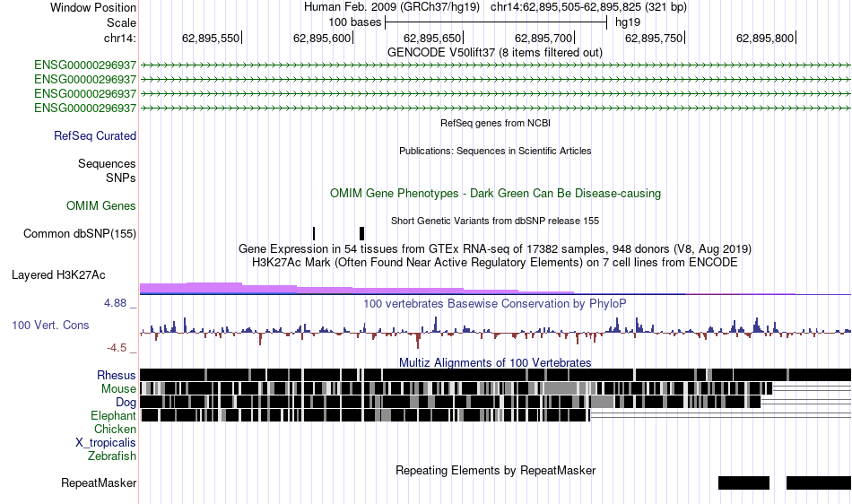Click the wider second dbSNP variant marker
Screen dimensions: 852x504
[362, 233]
